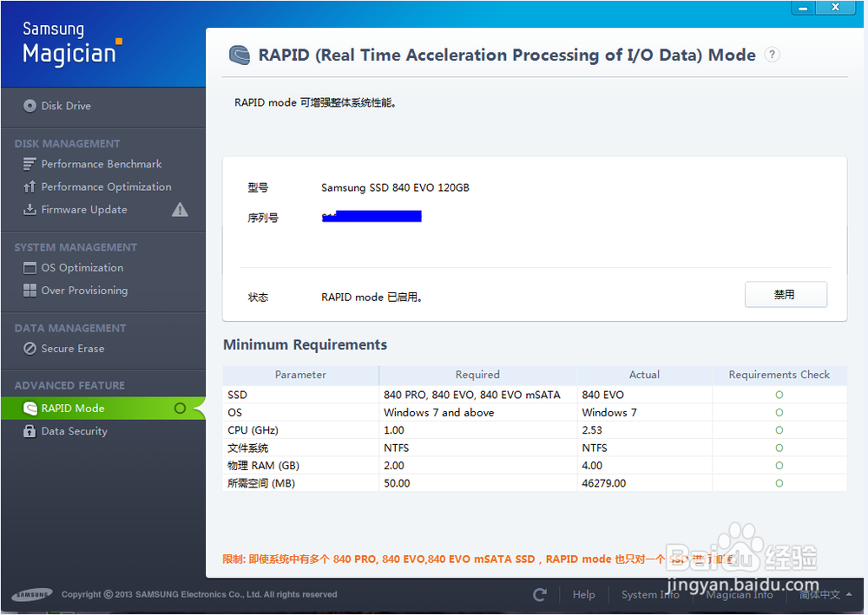
Task: Click the Parameter column header
Action: click(300, 375)
